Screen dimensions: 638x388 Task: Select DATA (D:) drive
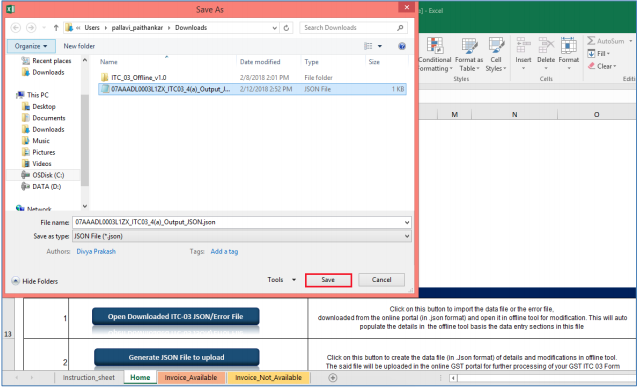tap(42, 186)
